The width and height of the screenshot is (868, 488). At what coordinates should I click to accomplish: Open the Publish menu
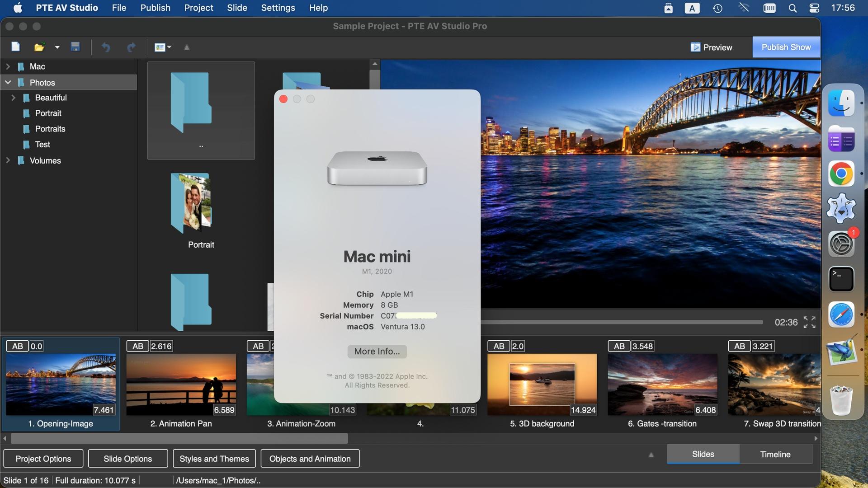point(155,8)
